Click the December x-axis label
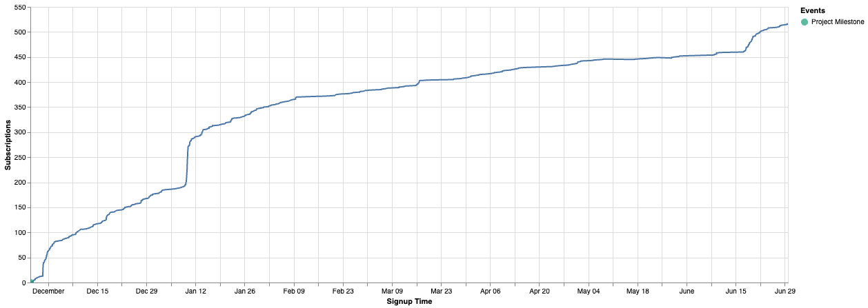The width and height of the screenshot is (868, 308). point(49,291)
